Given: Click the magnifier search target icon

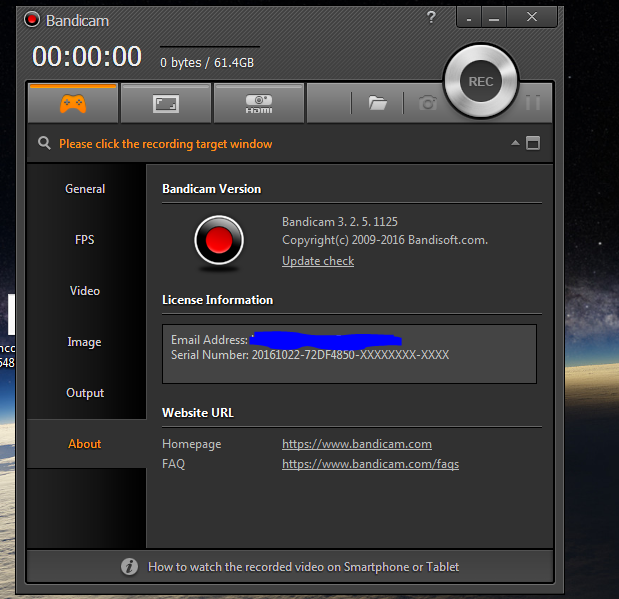Looking at the screenshot, I should tap(44, 143).
